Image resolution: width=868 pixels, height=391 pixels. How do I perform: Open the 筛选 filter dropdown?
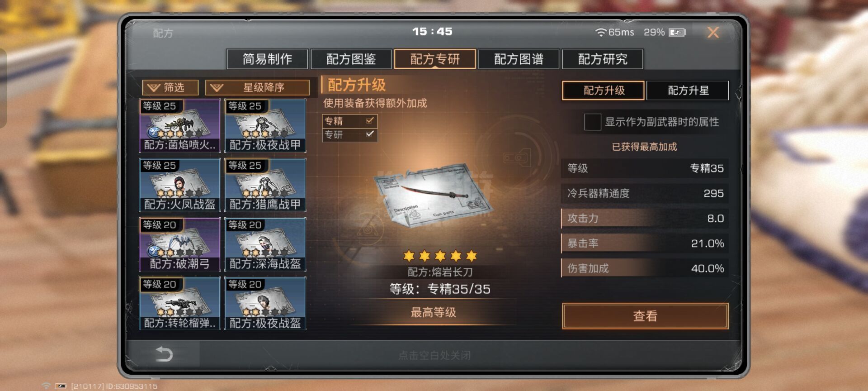click(170, 87)
